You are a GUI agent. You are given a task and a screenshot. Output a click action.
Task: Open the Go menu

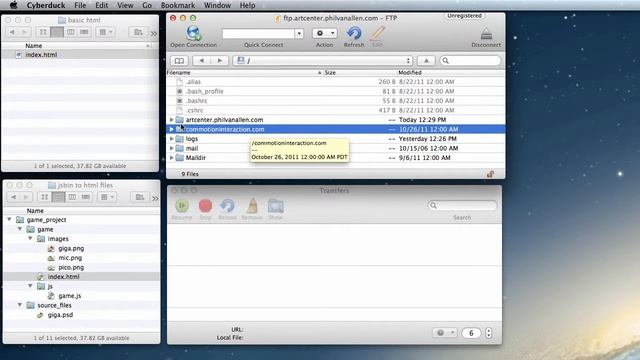pyautogui.click(x=147, y=5)
